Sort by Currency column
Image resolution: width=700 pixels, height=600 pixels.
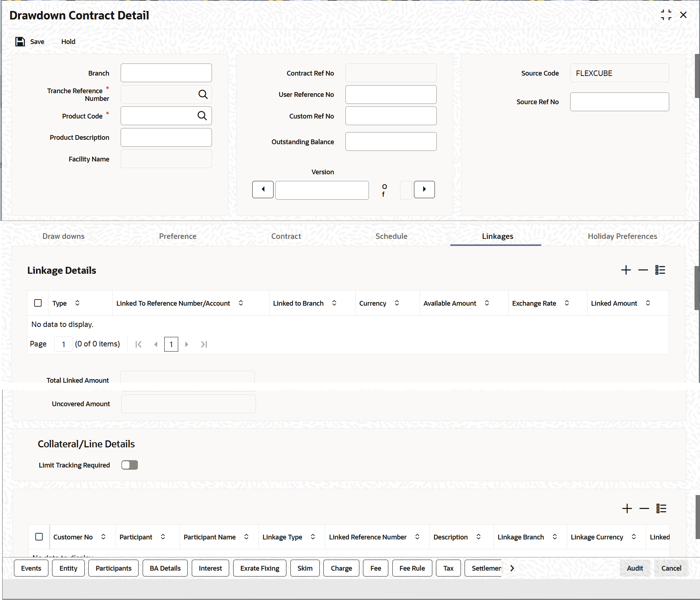(x=397, y=303)
